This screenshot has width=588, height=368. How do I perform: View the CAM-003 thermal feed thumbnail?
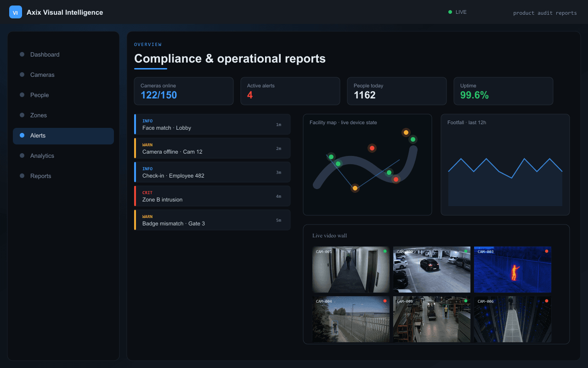pos(513,270)
